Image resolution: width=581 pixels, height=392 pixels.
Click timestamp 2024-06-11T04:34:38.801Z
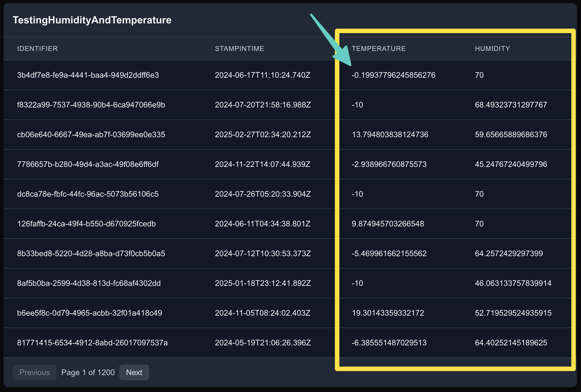coord(263,224)
